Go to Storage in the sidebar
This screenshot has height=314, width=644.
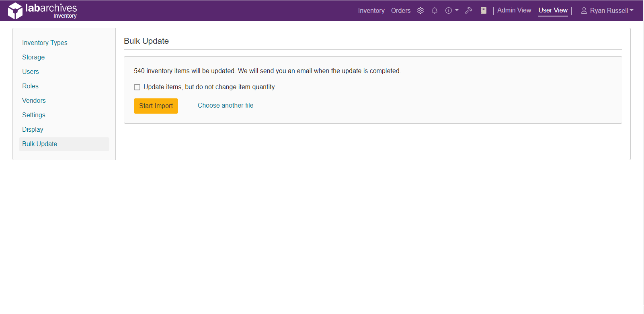click(x=33, y=57)
